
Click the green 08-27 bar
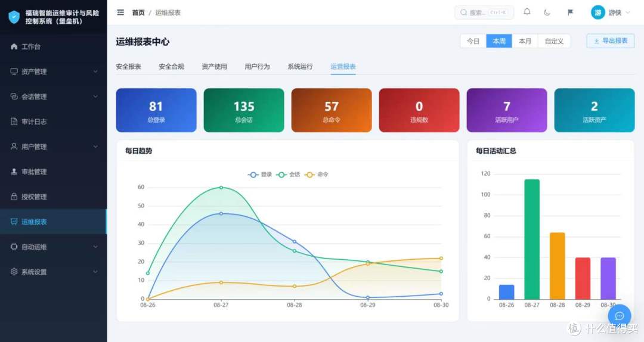point(532,239)
